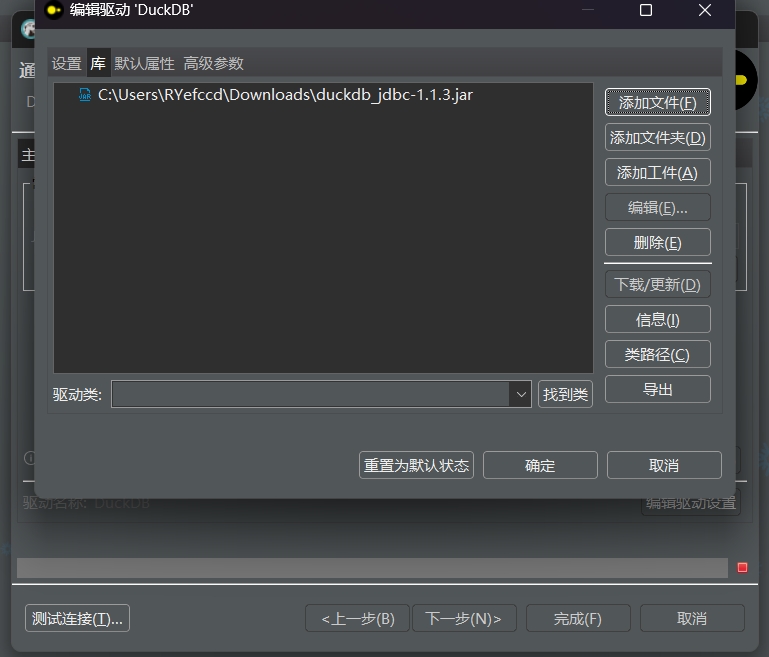Image resolution: width=769 pixels, height=657 pixels.
Task: Confirm with the 确定 button
Action: click(540, 465)
